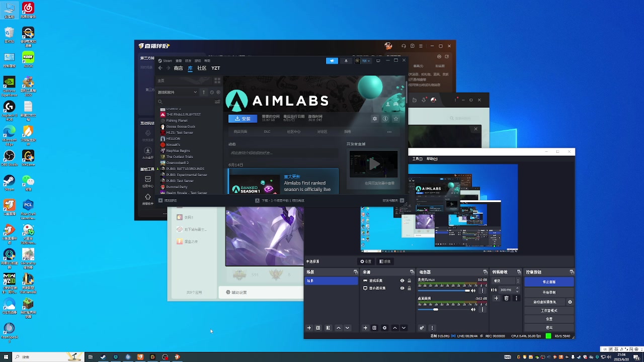Move source down in OBS sources panel
Image resolution: width=644 pixels, height=362 pixels.
coord(404,328)
